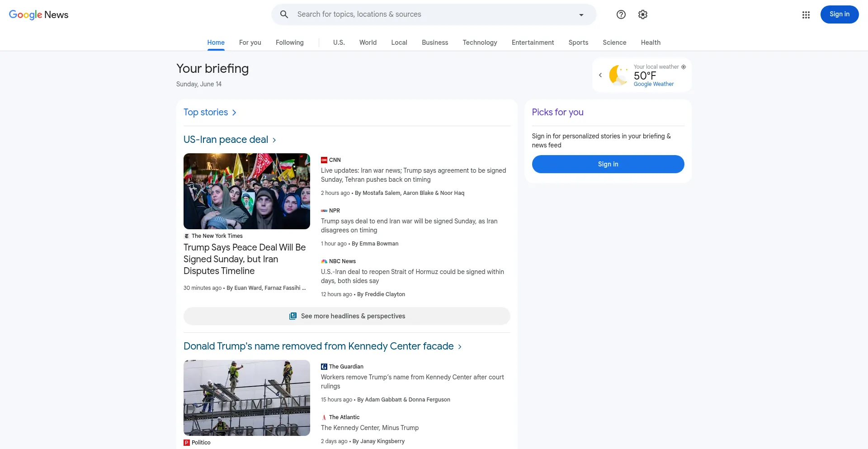The image size is (868, 449).
Task: Click the newspaper icon in See more headlines
Action: (293, 316)
